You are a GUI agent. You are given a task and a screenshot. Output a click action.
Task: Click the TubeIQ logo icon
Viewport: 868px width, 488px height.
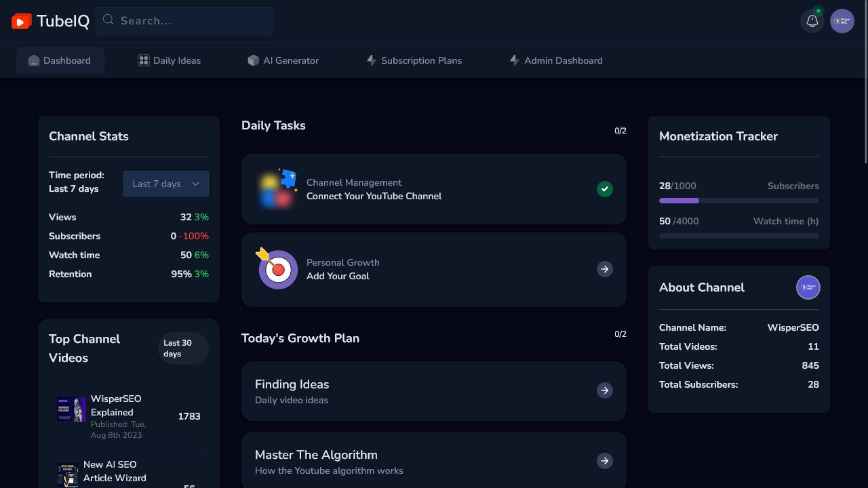tap(22, 22)
